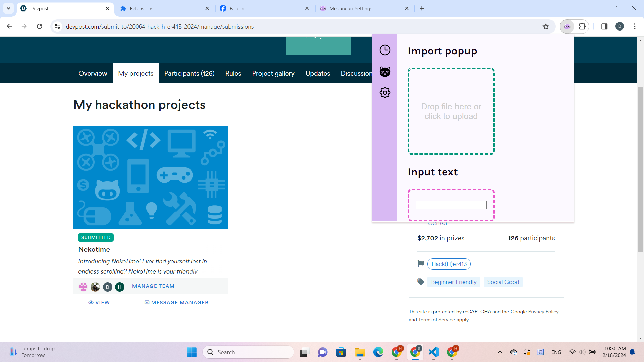Toggle the Chrome side panel icon
The height and width of the screenshot is (362, 644).
604,27
